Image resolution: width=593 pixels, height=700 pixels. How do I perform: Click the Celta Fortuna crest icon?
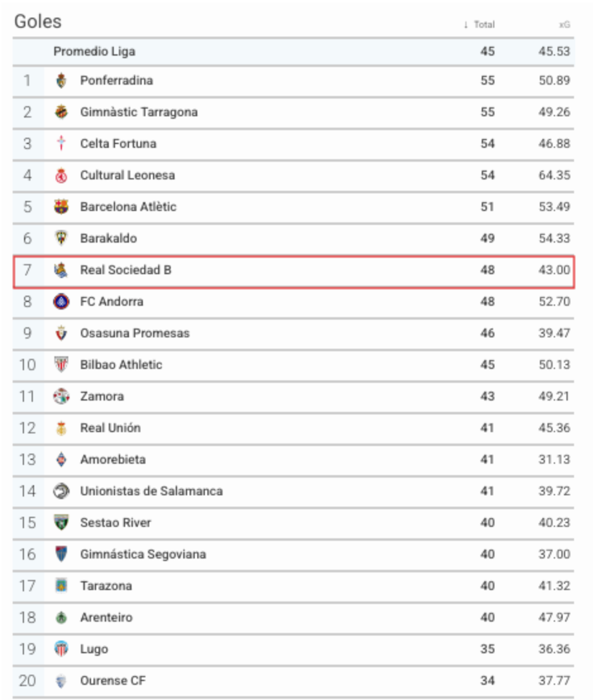[61, 143]
